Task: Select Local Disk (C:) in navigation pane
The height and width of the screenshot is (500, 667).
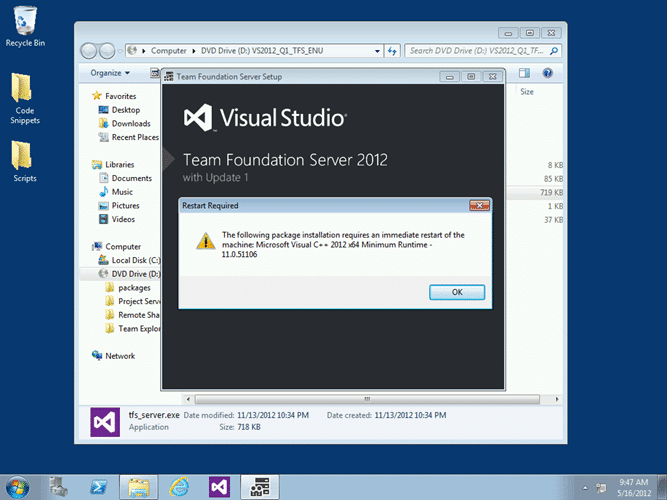Action: [136, 260]
